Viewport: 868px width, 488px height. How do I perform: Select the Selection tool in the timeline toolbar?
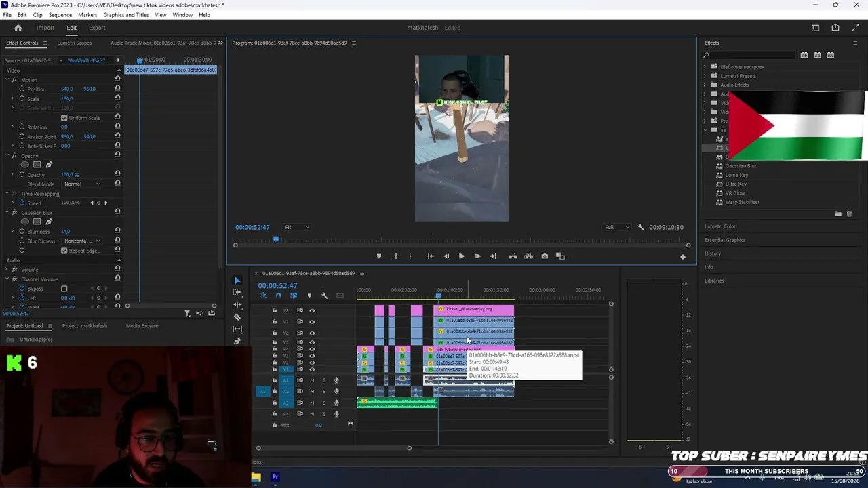(x=237, y=281)
